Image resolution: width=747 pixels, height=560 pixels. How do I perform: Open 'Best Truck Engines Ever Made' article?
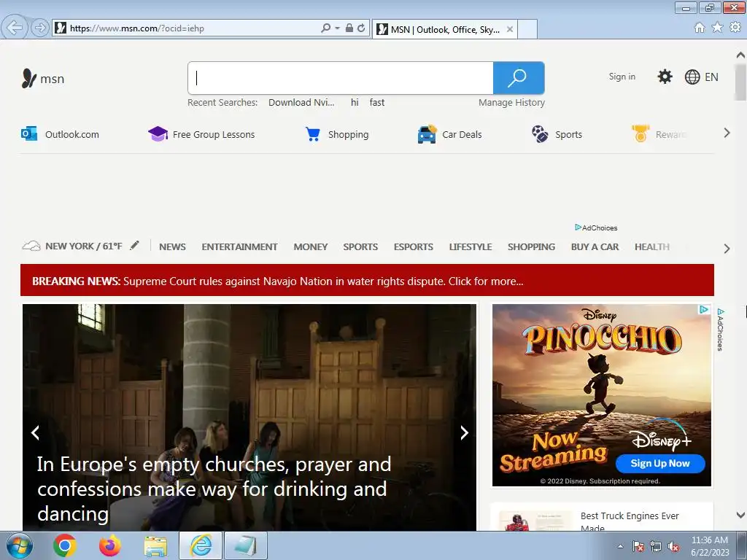pyautogui.click(x=630, y=521)
